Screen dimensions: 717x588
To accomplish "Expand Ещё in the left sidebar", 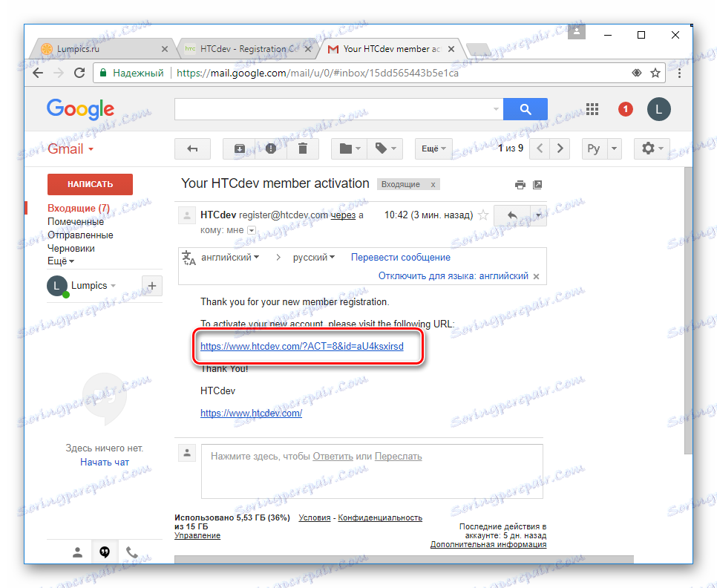I will (61, 261).
